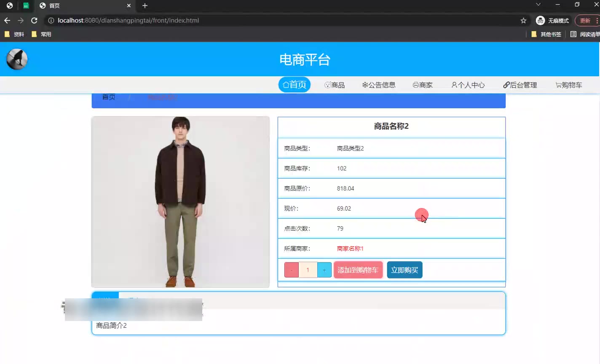Screen dimensions: 600x364
Task: Open the 购物车 shopping cart
Action: pyautogui.click(x=568, y=85)
